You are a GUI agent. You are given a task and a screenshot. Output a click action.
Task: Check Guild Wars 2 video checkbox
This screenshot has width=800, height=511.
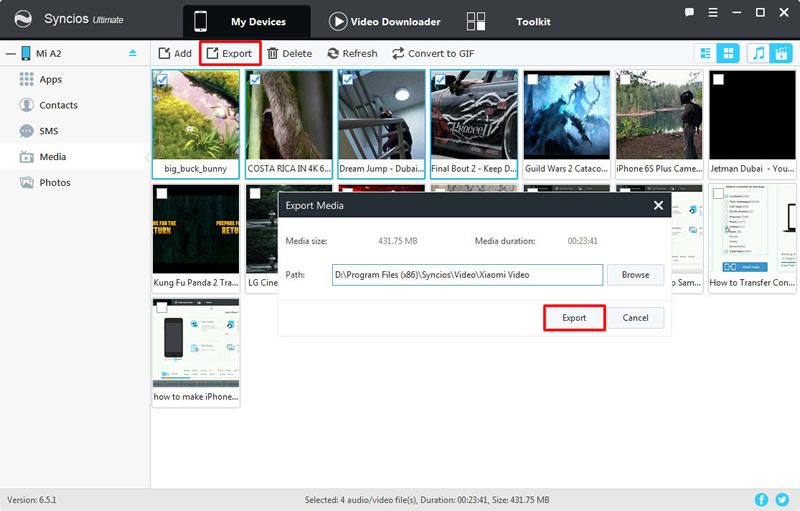point(533,80)
